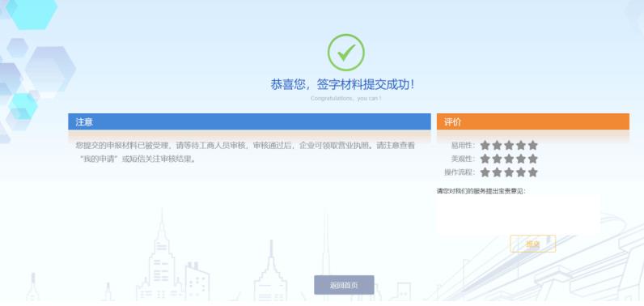Rate 易用性 with the fifth star
Viewport: 644px width, 306px height.
[532, 145]
